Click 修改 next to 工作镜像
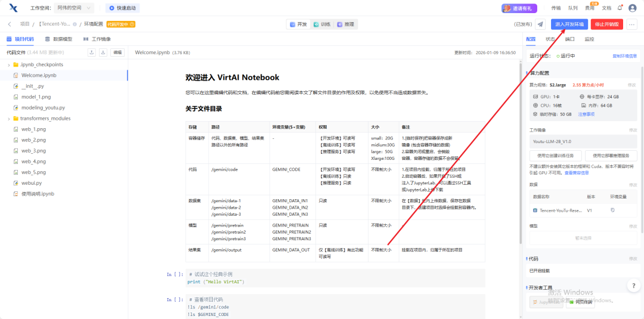 (633, 130)
